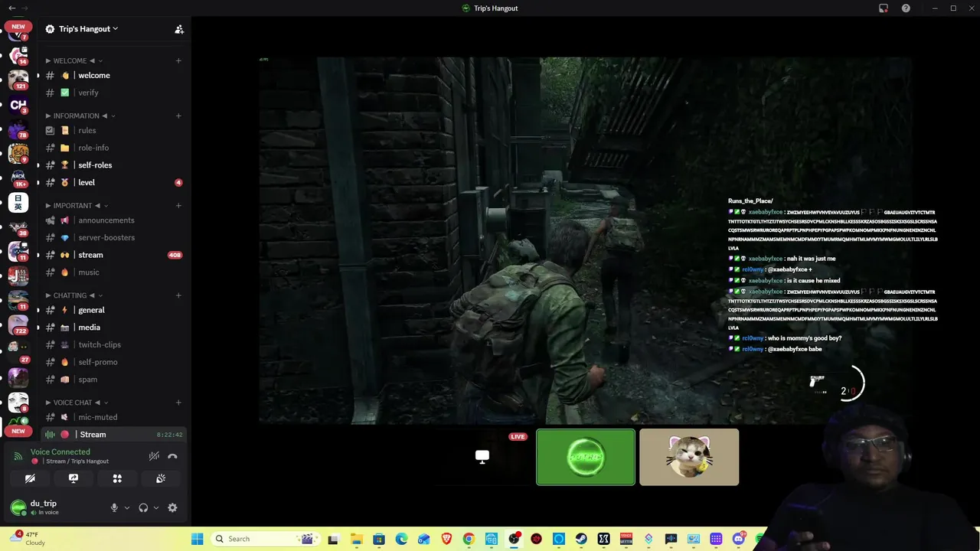Open the self-roles channel
The width and height of the screenshot is (980, 551).
pos(114,165)
